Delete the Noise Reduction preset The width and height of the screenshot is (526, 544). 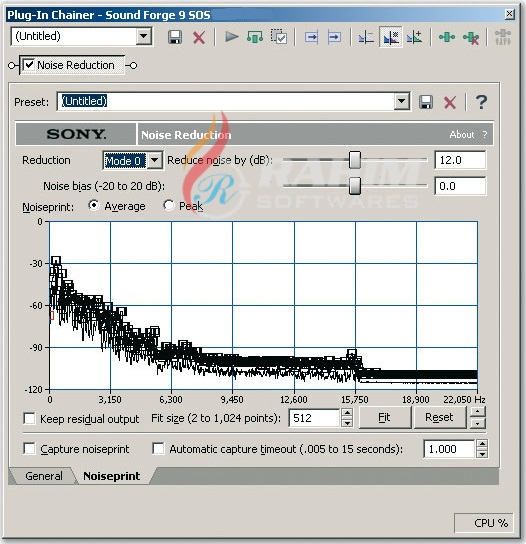pyautogui.click(x=450, y=102)
